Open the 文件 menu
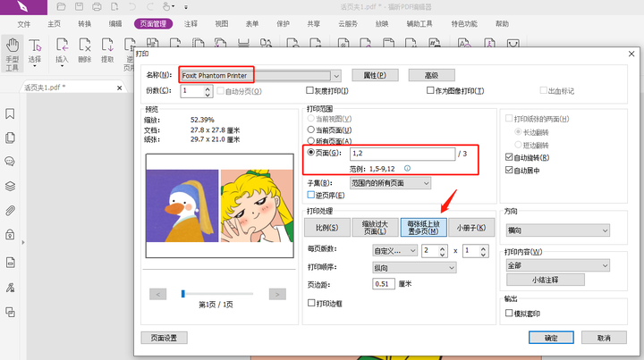The width and height of the screenshot is (644, 360). click(23, 24)
